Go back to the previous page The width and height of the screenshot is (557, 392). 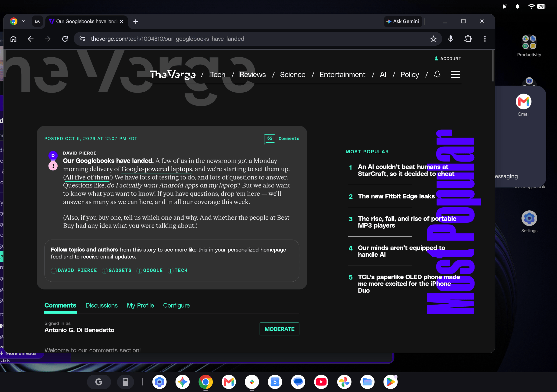31,39
